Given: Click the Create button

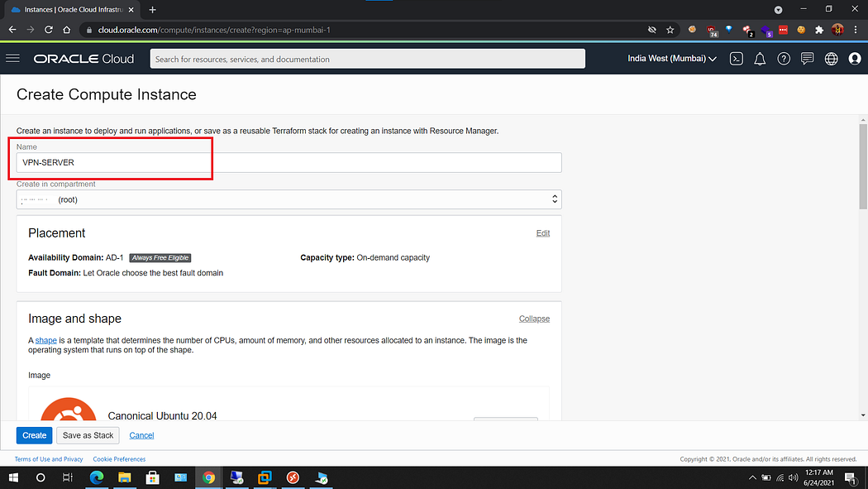Looking at the screenshot, I should 33,434.
